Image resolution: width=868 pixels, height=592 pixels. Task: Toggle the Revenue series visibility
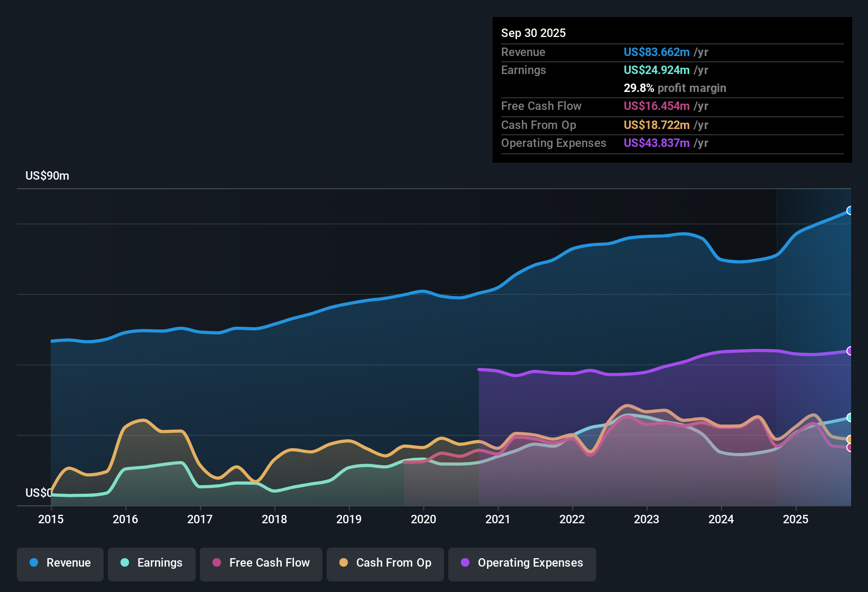coord(60,563)
